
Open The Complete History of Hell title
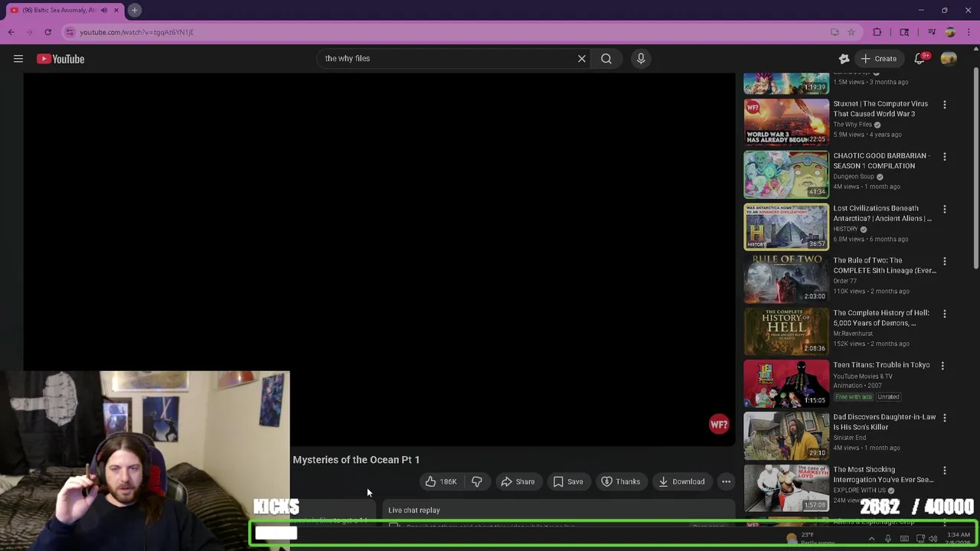(880, 318)
